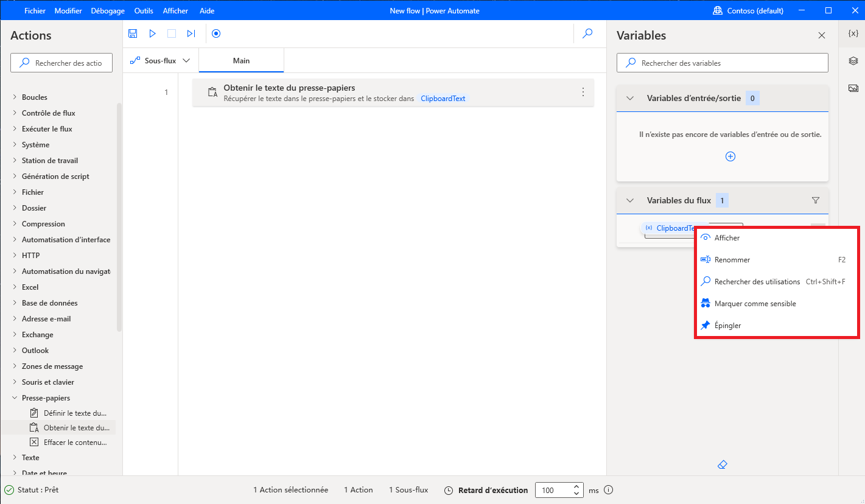Click into the Rechercher des actions field
The height and width of the screenshot is (504, 865).
[x=61, y=62]
